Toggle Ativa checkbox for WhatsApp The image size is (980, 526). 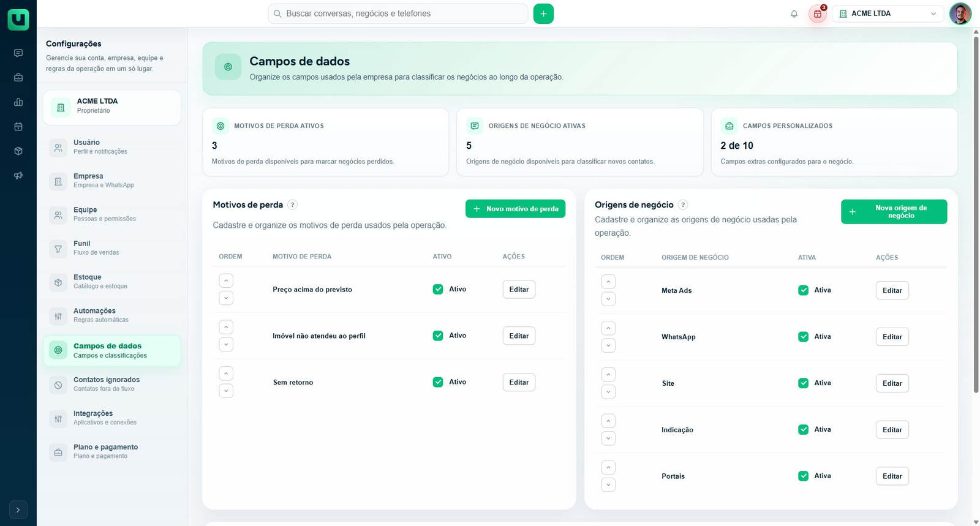[x=804, y=337]
